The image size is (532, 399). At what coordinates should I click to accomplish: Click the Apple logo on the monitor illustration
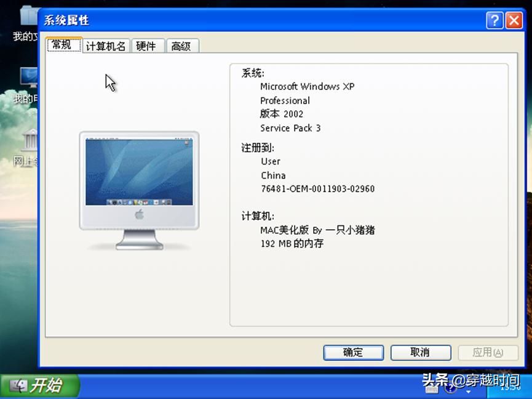[x=140, y=215]
